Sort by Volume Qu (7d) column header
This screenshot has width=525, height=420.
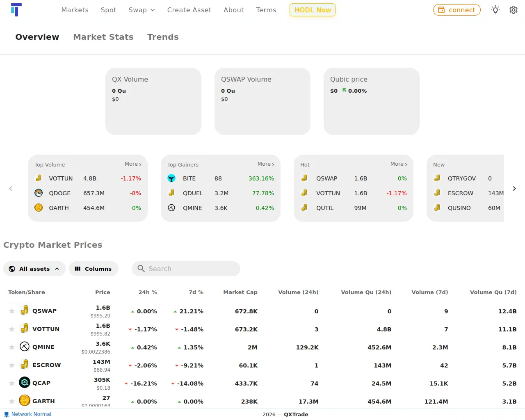point(493,292)
